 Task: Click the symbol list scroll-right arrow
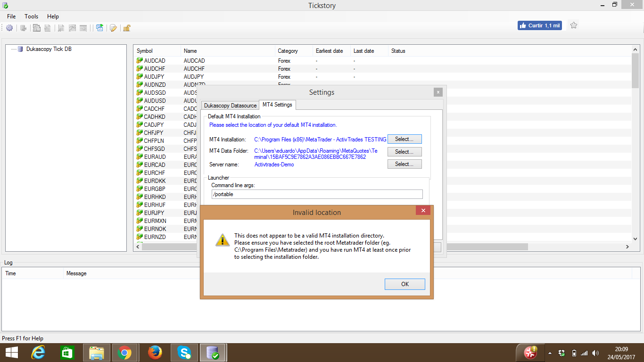click(627, 247)
